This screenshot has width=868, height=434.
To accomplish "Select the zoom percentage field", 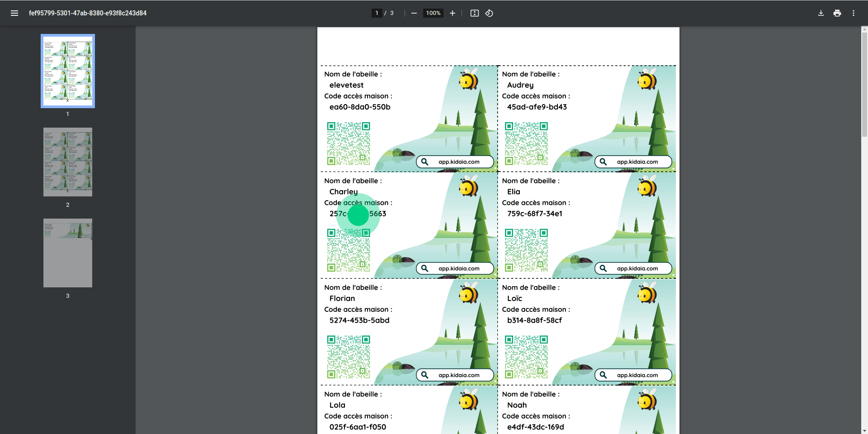I will 433,13.
